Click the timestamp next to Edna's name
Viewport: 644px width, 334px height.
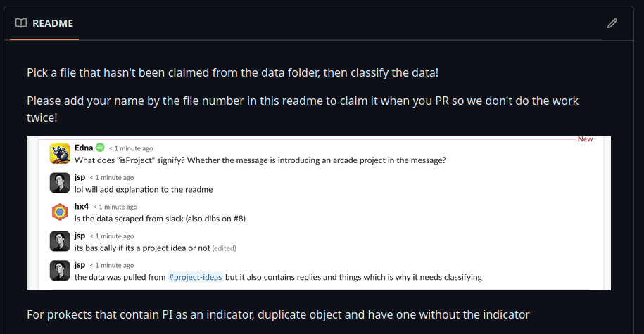[x=131, y=148]
